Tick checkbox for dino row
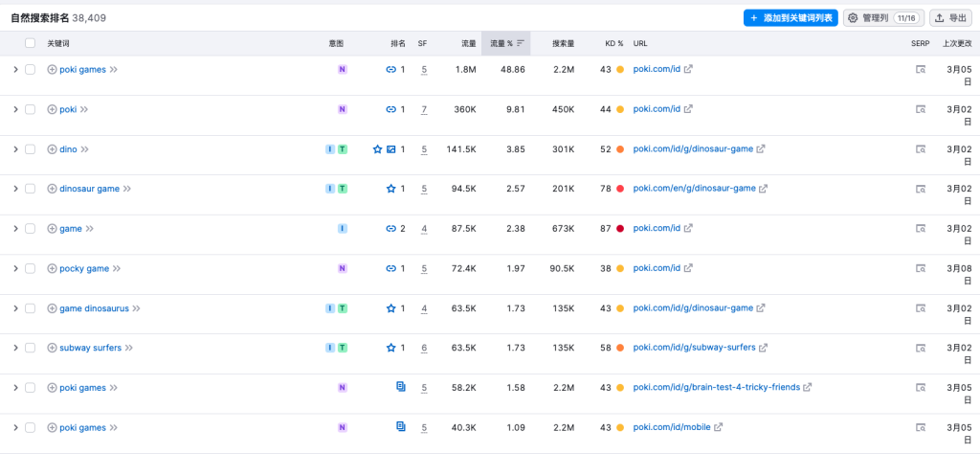This screenshot has width=980, height=454. (x=30, y=149)
